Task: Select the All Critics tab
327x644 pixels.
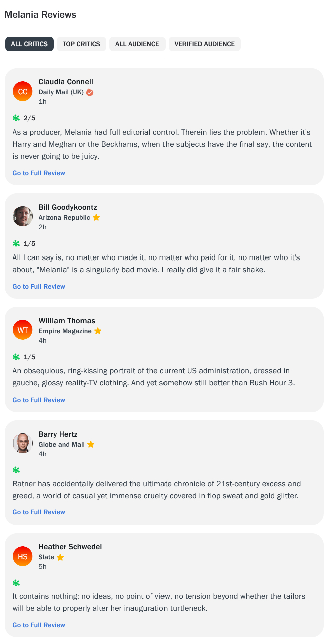Action: point(29,44)
